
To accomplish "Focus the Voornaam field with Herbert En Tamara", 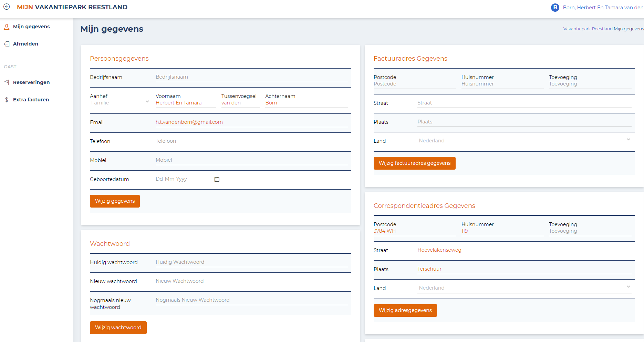I will click(x=186, y=103).
